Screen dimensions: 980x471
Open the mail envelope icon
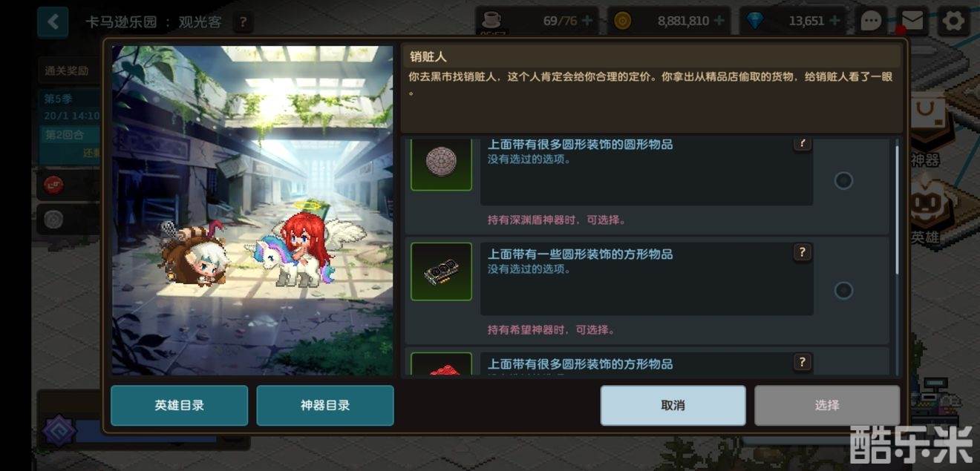coord(912,21)
